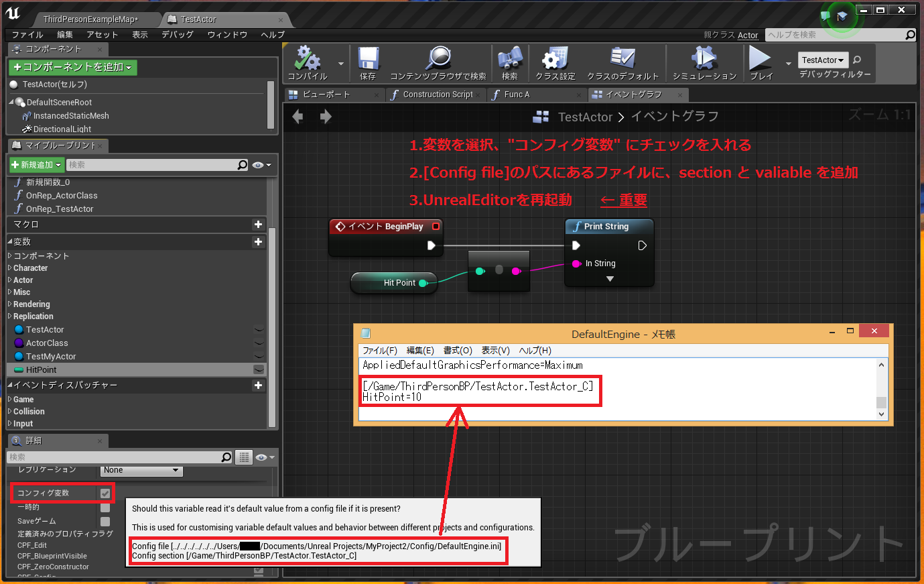Navigate back in the event graph
This screenshot has width=924, height=584.
pos(298,117)
